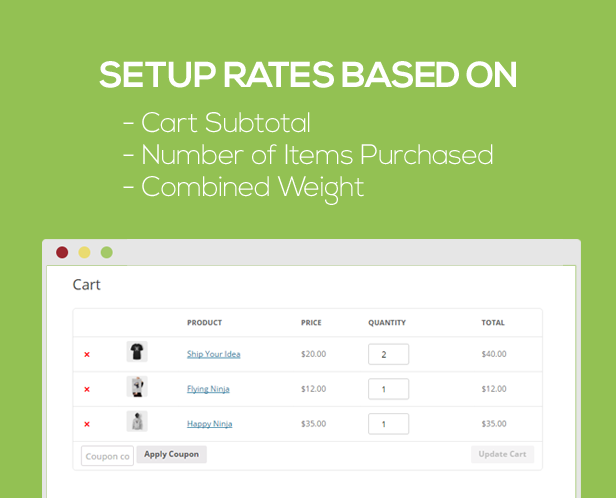Image resolution: width=616 pixels, height=498 pixels.
Task: Open the Ship Your Idea product link
Action: [x=213, y=354]
